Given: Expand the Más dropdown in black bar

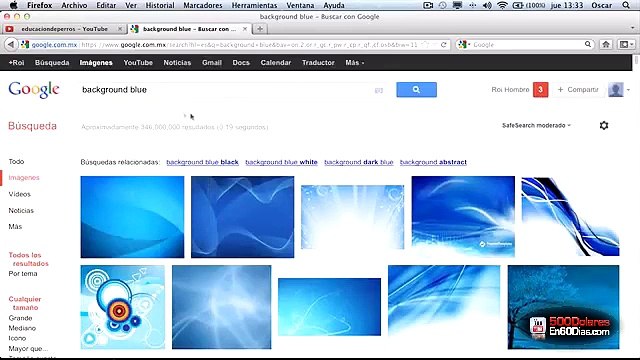Looking at the screenshot, I should tap(354, 62).
